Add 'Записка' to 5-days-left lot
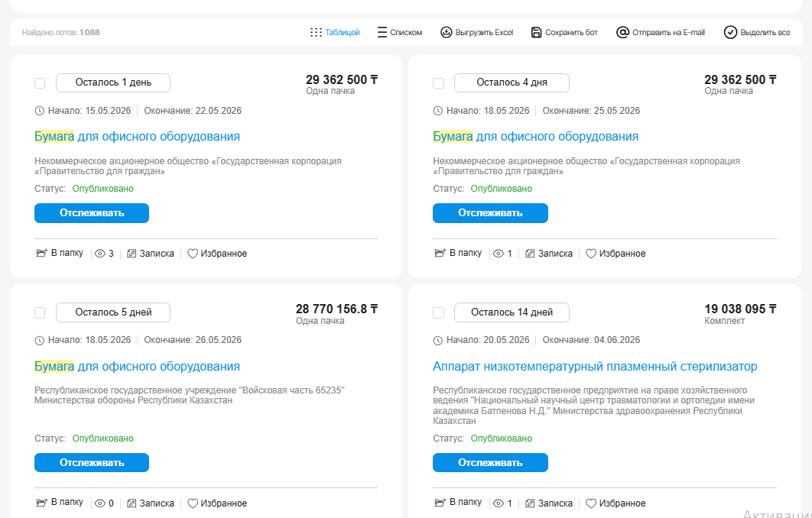This screenshot has width=812, height=518. [x=151, y=503]
